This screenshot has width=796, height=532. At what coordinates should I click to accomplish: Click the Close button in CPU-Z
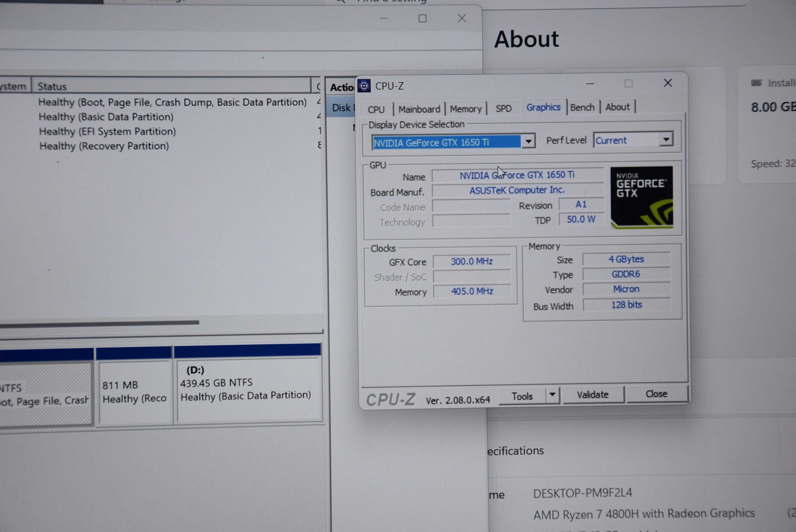coord(656,394)
